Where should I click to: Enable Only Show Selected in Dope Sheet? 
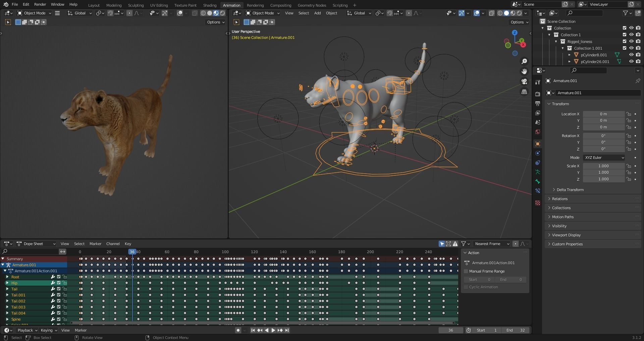pyautogui.click(x=442, y=244)
